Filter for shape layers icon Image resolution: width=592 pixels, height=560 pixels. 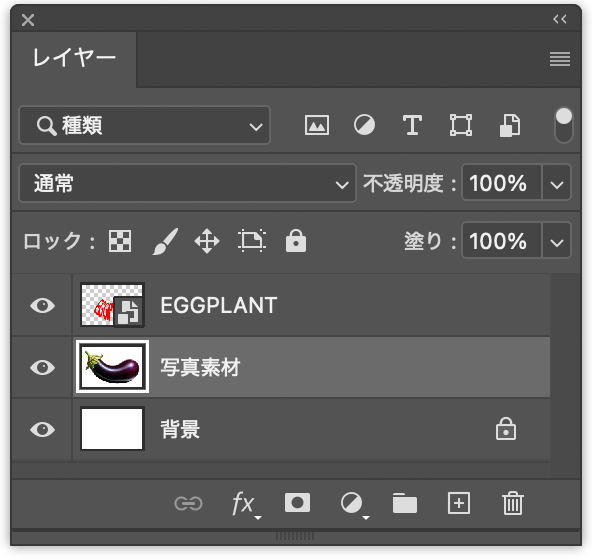[x=461, y=125]
